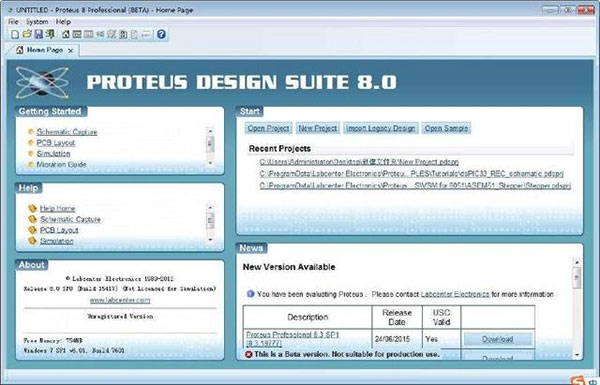Open the Proteus Professional 8.3 SP1 description link

click(292, 339)
